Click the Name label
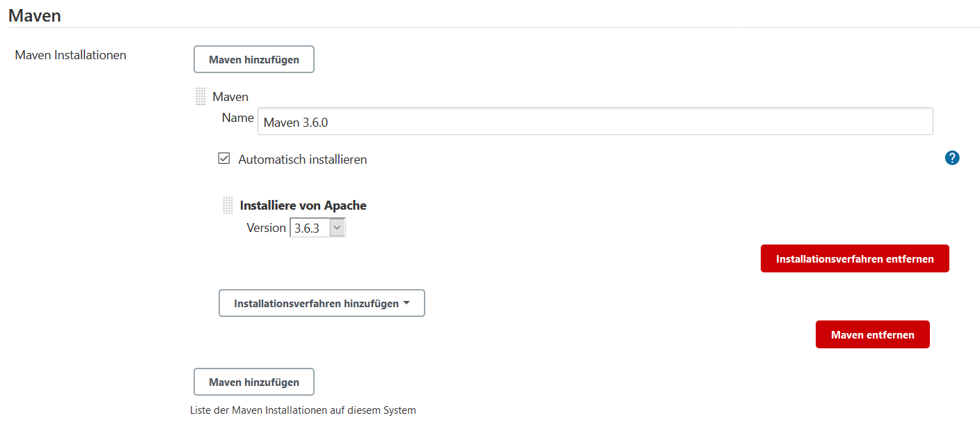The width and height of the screenshot is (980, 434). tap(237, 118)
